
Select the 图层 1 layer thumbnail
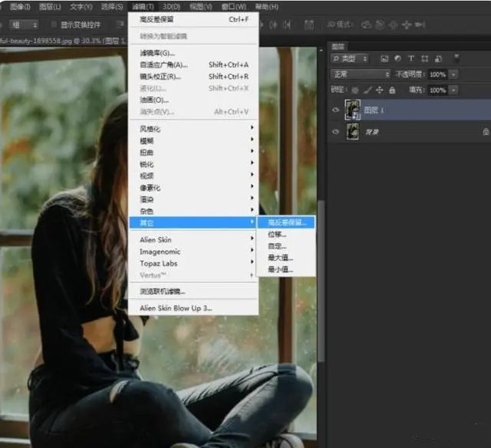pyautogui.click(x=353, y=110)
